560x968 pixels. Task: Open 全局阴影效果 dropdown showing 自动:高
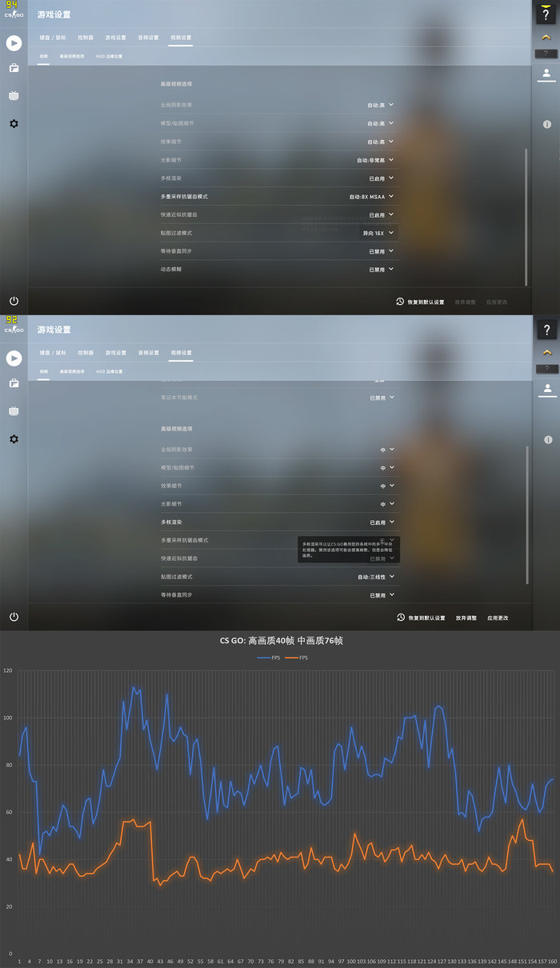[381, 105]
